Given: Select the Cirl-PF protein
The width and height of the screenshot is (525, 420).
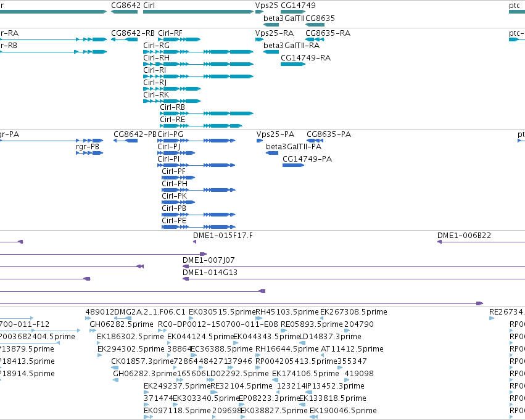Looking at the screenshot, I should (x=178, y=178).
